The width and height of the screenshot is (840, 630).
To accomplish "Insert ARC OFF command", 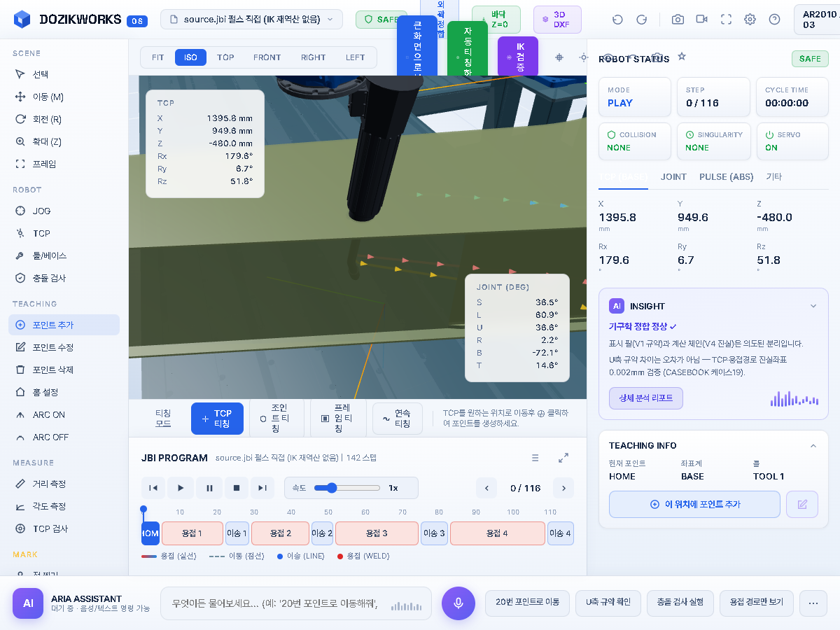I will pyautogui.click(x=64, y=437).
